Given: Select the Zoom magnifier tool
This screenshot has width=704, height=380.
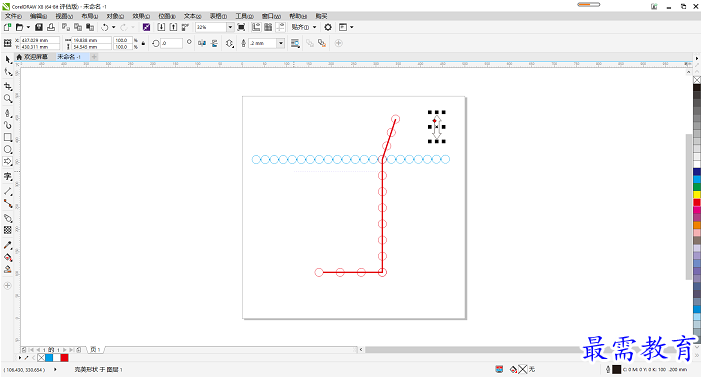Looking at the screenshot, I should (x=8, y=98).
